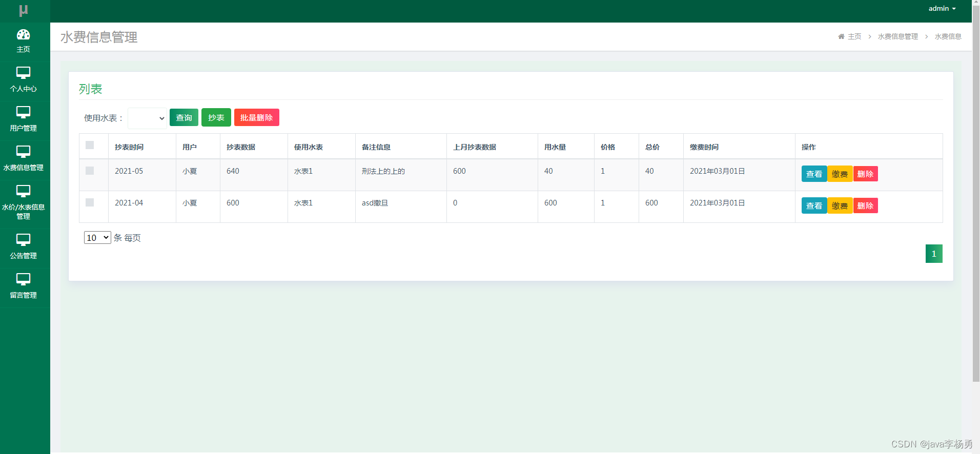Click the monitor icon for 留言管理
980x454 pixels.
point(24,279)
